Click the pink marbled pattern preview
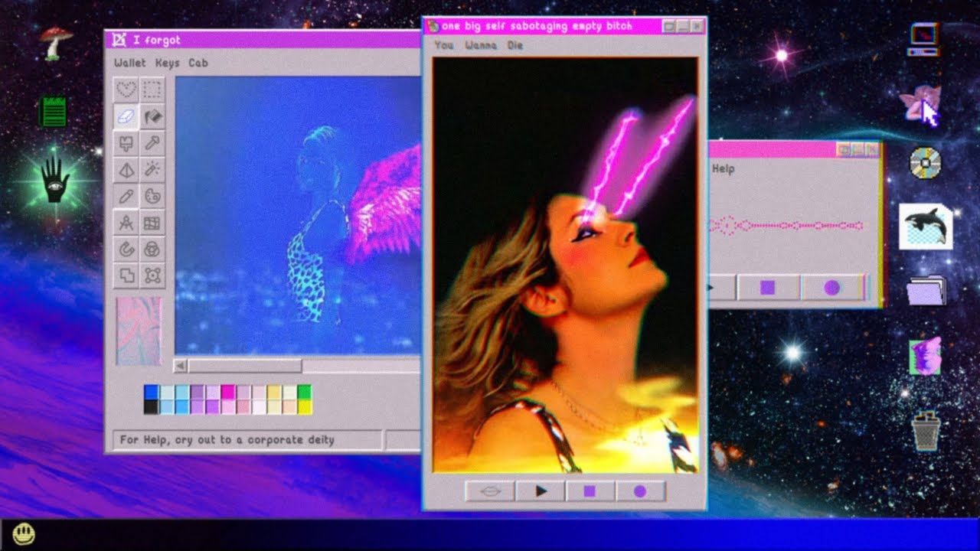 click(139, 331)
